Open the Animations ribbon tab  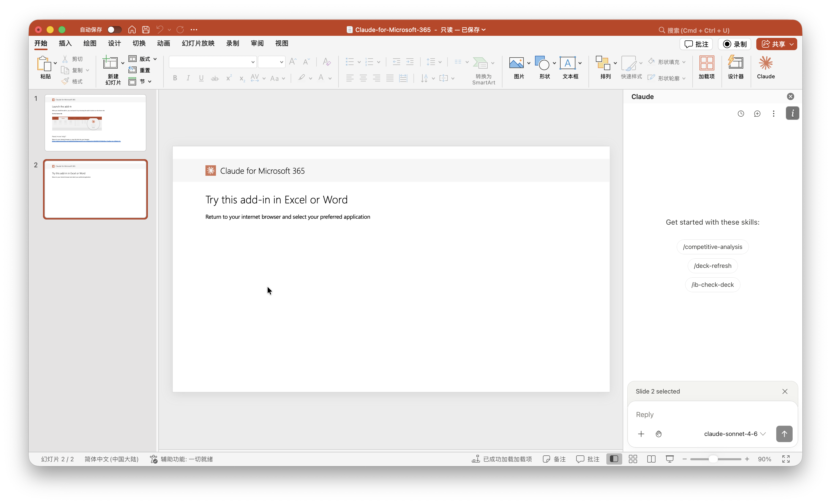pos(163,43)
